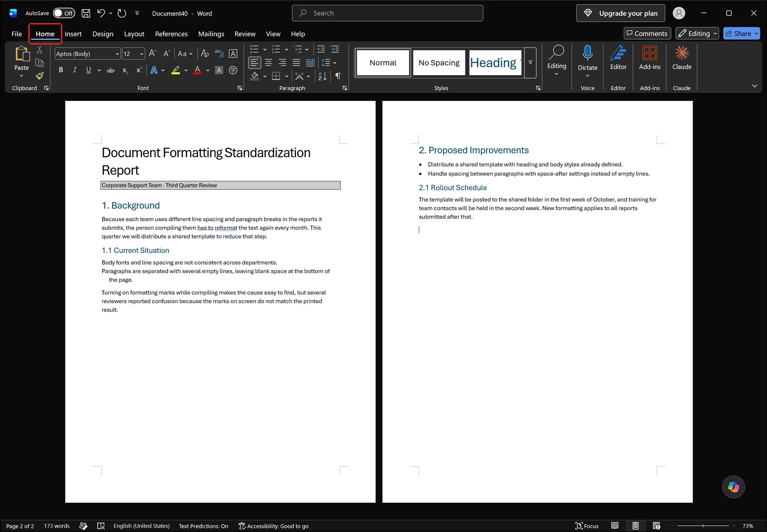Image resolution: width=767 pixels, height=532 pixels.
Task: Apply yellow text highlight color
Action: (176, 70)
